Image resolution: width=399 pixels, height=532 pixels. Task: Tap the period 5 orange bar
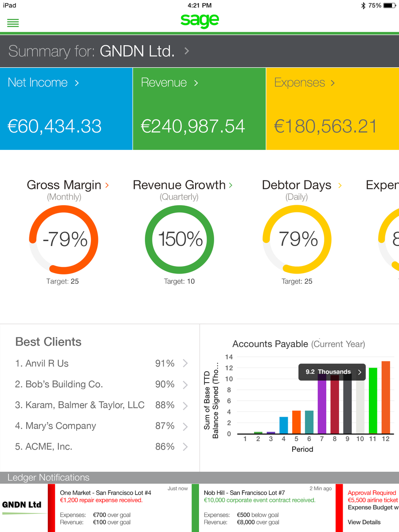pos(296,422)
